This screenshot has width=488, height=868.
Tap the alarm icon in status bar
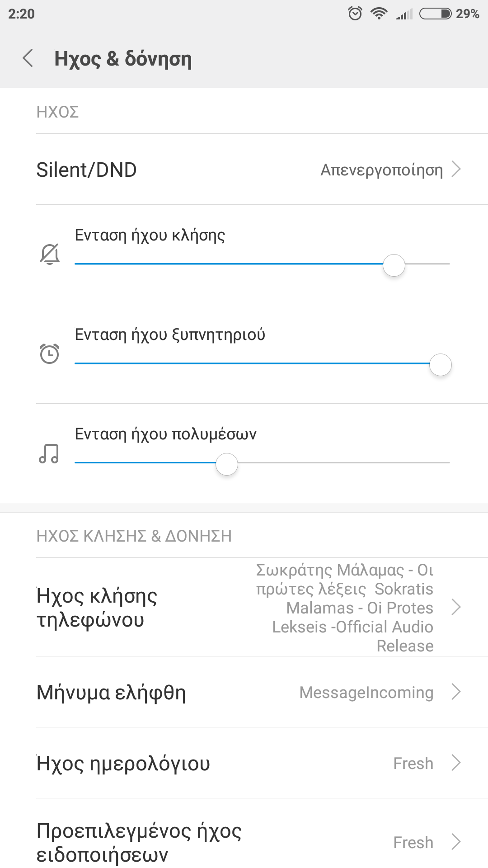click(x=355, y=14)
